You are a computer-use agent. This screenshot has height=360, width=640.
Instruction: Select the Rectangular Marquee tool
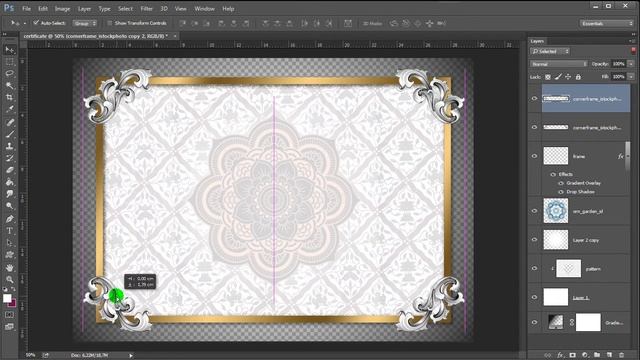[x=9, y=62]
